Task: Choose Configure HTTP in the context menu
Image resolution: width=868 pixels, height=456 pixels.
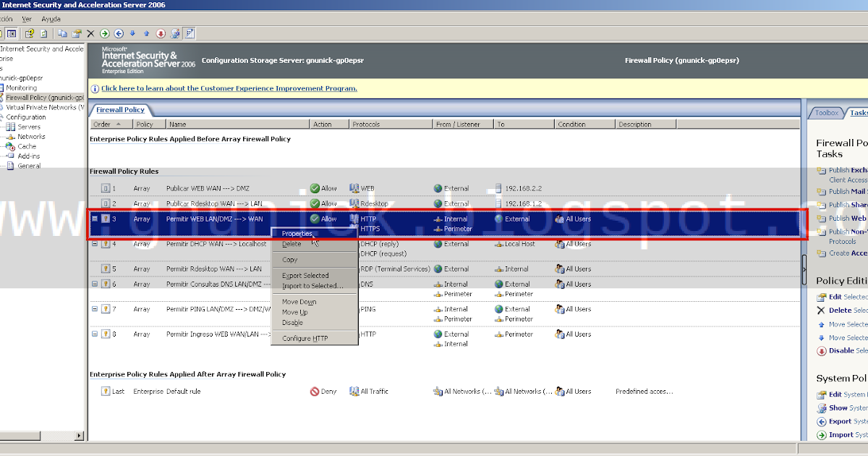Action: pos(314,339)
